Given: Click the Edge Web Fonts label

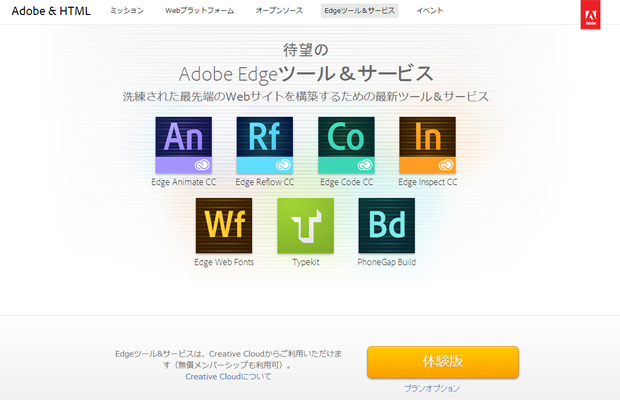Looking at the screenshot, I should pos(224,262).
